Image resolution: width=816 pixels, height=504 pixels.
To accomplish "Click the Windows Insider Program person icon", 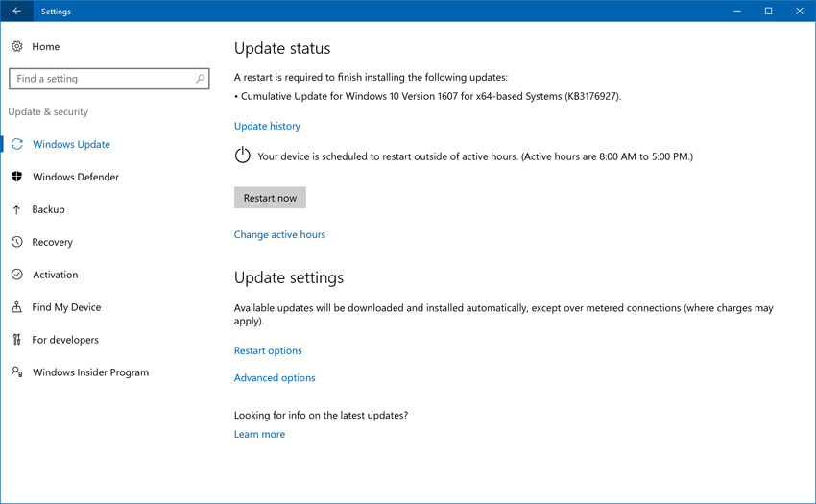I will tap(16, 372).
